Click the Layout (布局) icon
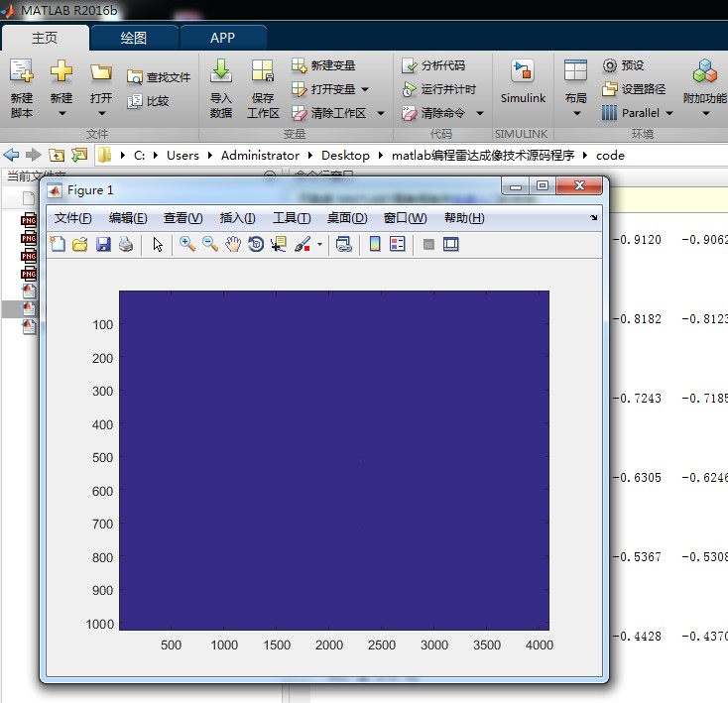Image resolution: width=728 pixels, height=703 pixels. [575, 71]
